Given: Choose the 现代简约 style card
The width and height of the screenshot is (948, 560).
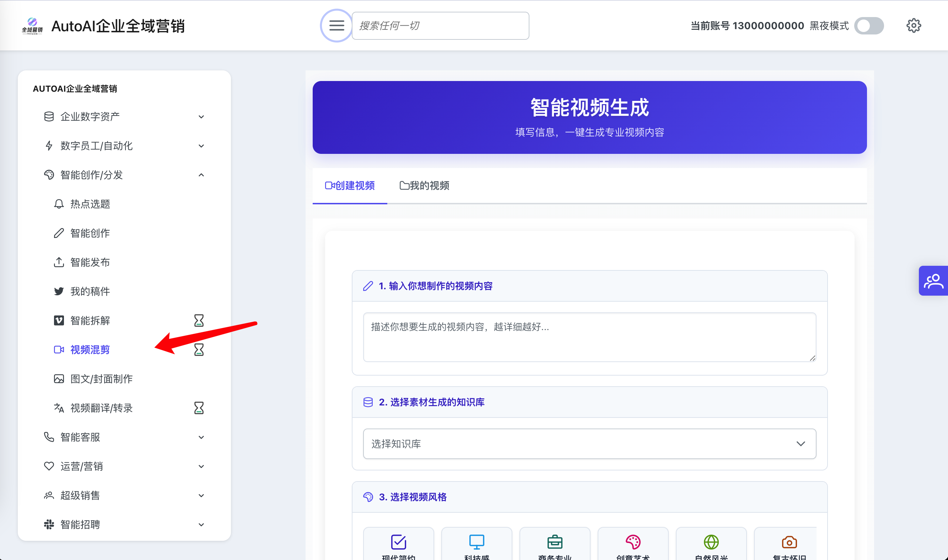Looking at the screenshot, I should coord(398,544).
